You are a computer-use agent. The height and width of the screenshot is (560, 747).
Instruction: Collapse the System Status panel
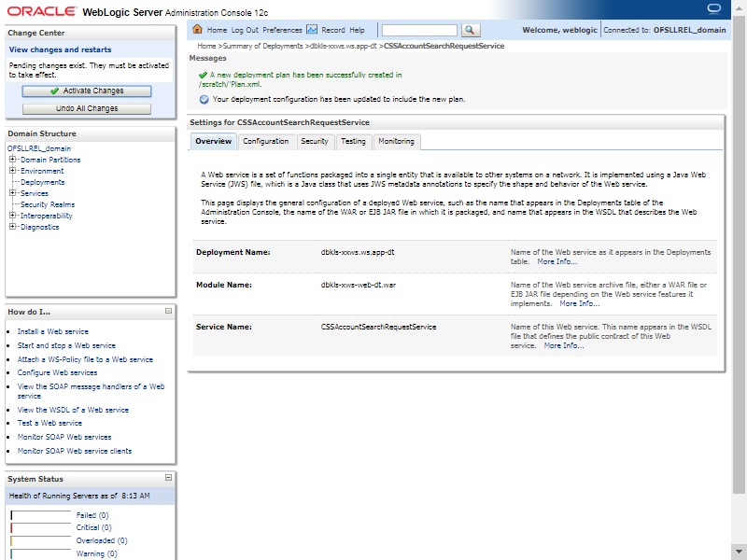click(x=168, y=478)
